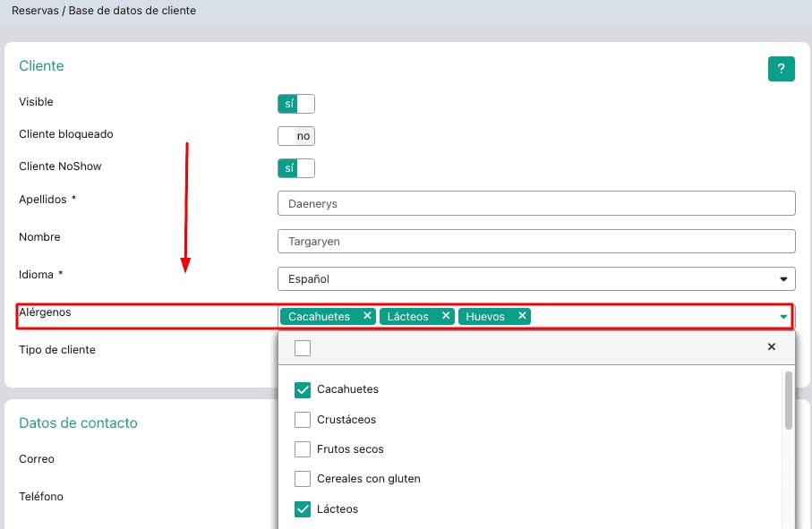Click the Tipo de cliente label
The width and height of the screenshot is (812, 529).
tap(57, 349)
